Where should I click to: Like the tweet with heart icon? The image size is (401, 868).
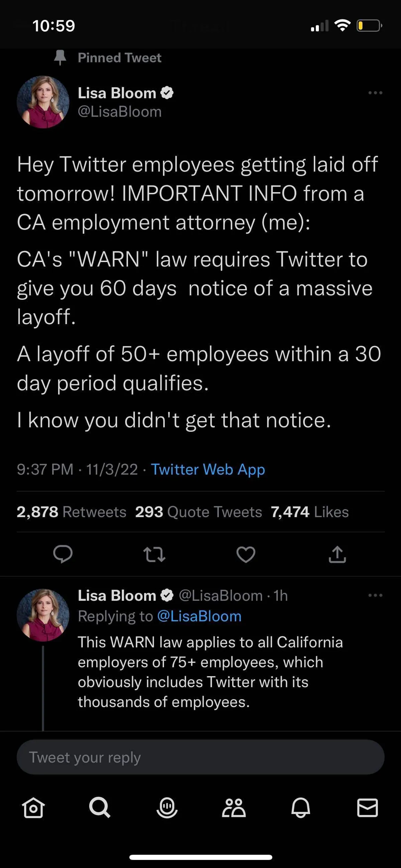coord(246,554)
